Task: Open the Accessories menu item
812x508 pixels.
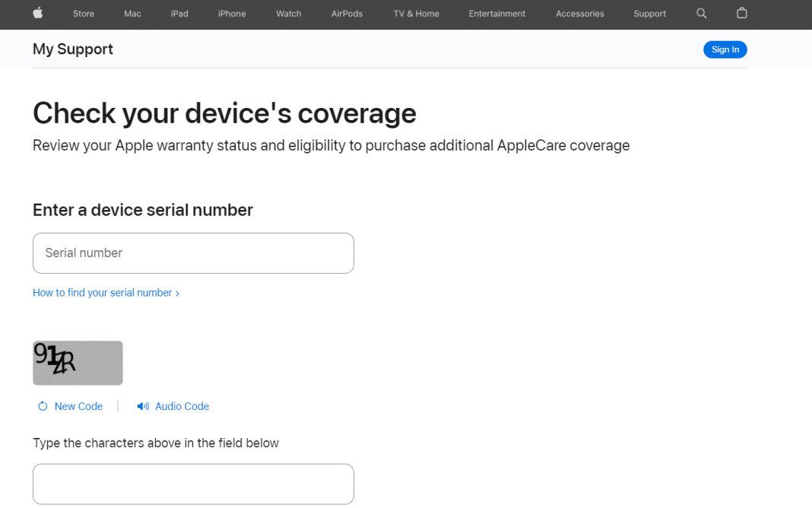Action: [x=579, y=14]
